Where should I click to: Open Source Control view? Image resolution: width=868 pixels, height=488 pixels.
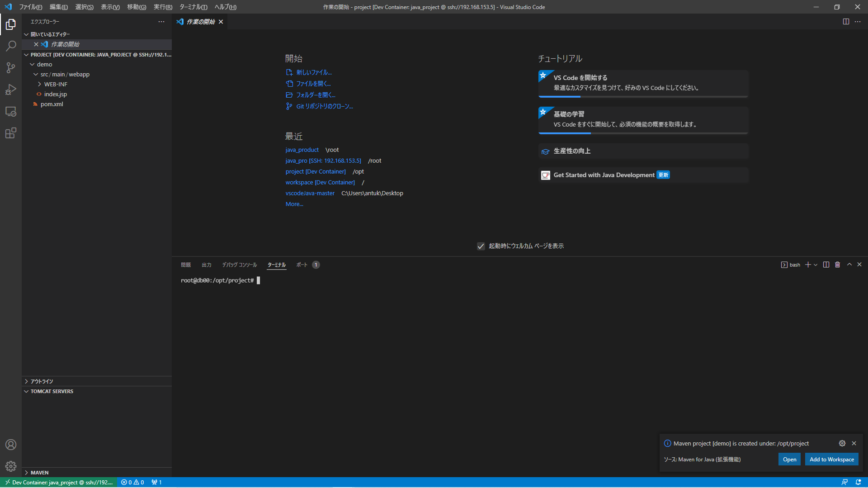point(10,67)
